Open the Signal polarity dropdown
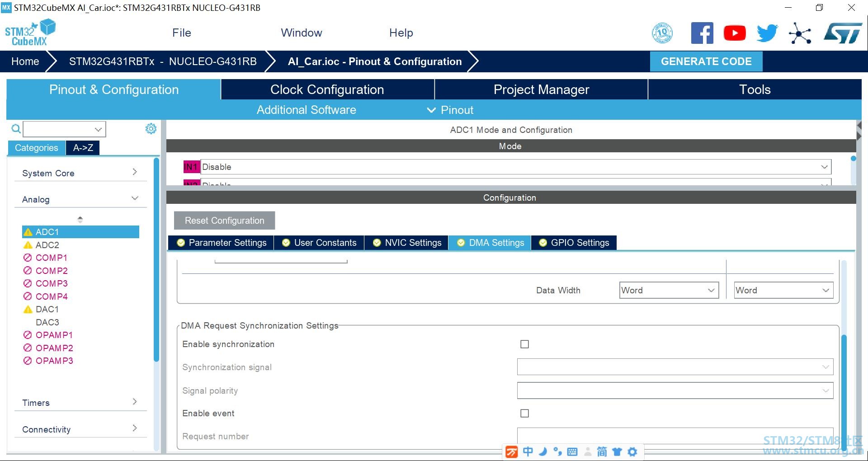Screen dimensions: 868x461 click(x=675, y=390)
